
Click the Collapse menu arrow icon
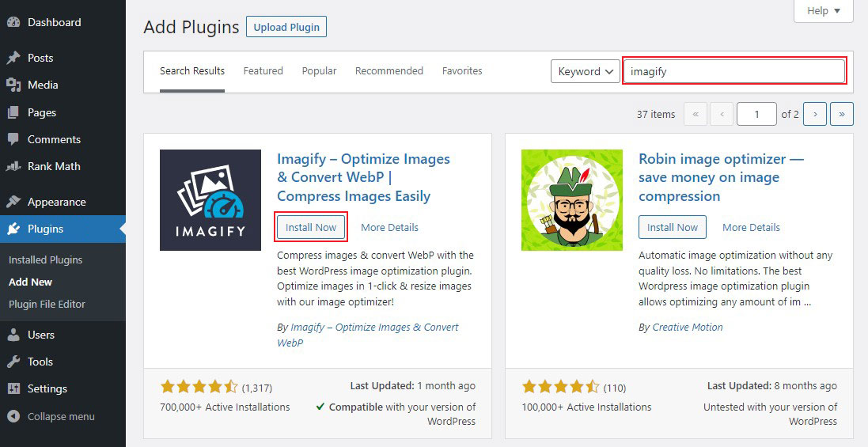click(13, 417)
